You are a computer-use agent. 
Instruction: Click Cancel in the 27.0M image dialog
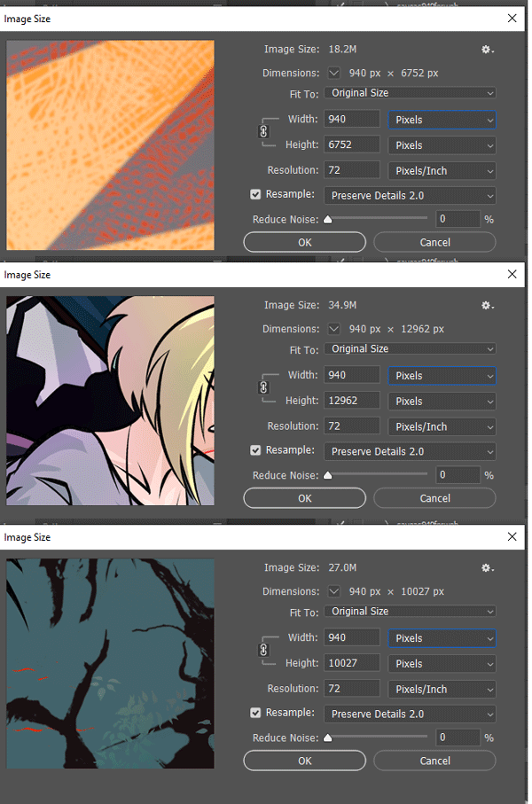pyautogui.click(x=434, y=761)
